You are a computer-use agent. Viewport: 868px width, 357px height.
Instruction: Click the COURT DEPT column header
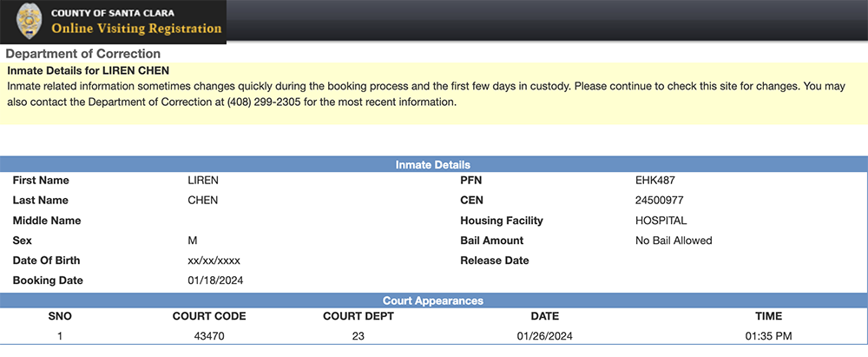(x=358, y=316)
